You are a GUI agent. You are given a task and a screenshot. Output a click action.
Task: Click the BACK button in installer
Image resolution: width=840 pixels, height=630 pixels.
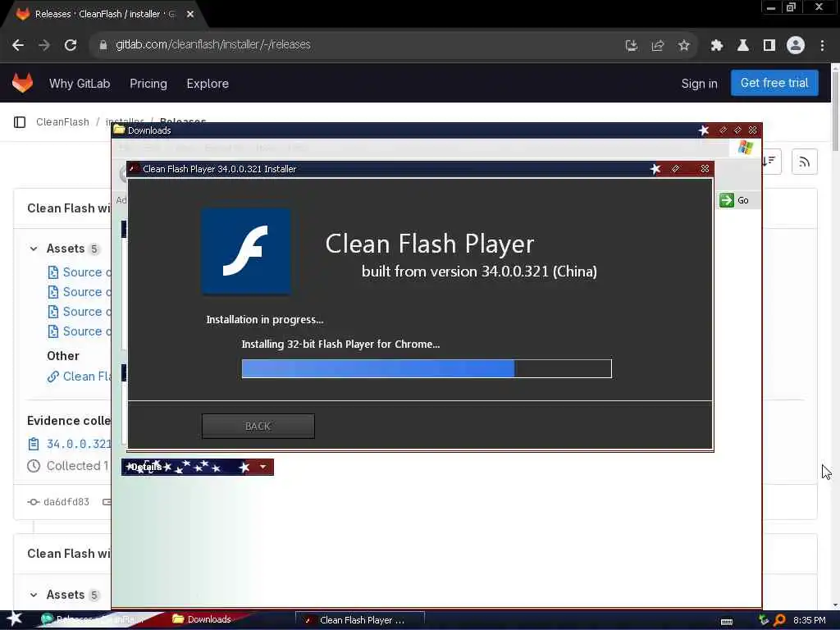pos(258,426)
